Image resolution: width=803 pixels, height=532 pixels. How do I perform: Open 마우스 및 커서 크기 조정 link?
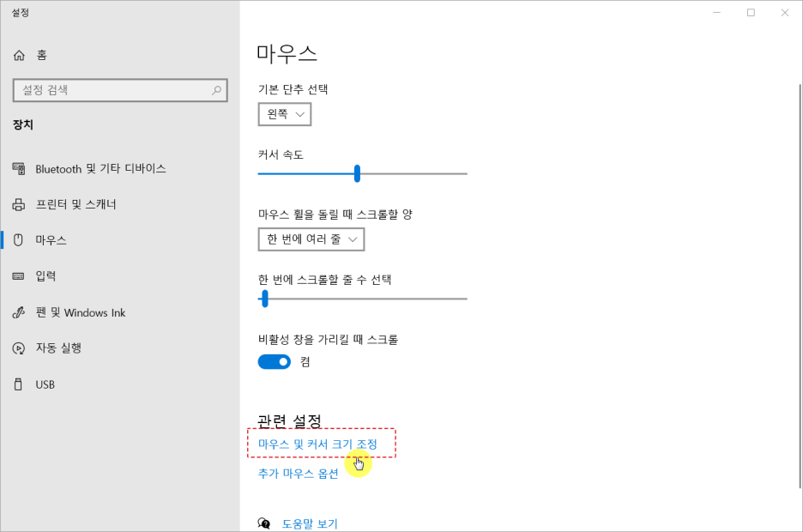(x=317, y=444)
